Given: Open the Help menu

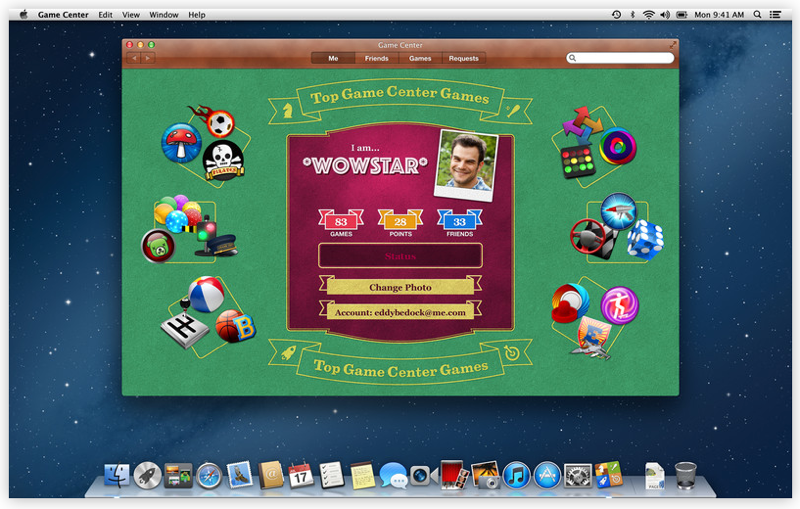Looking at the screenshot, I should 196,15.
